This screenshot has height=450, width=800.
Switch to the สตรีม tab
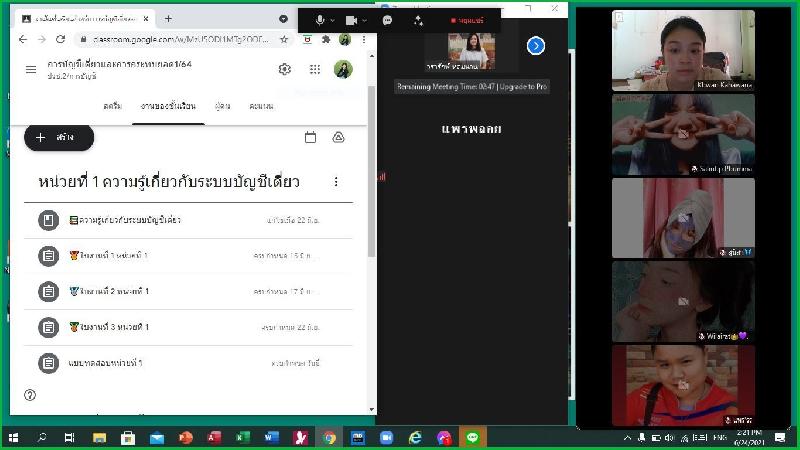pyautogui.click(x=112, y=106)
